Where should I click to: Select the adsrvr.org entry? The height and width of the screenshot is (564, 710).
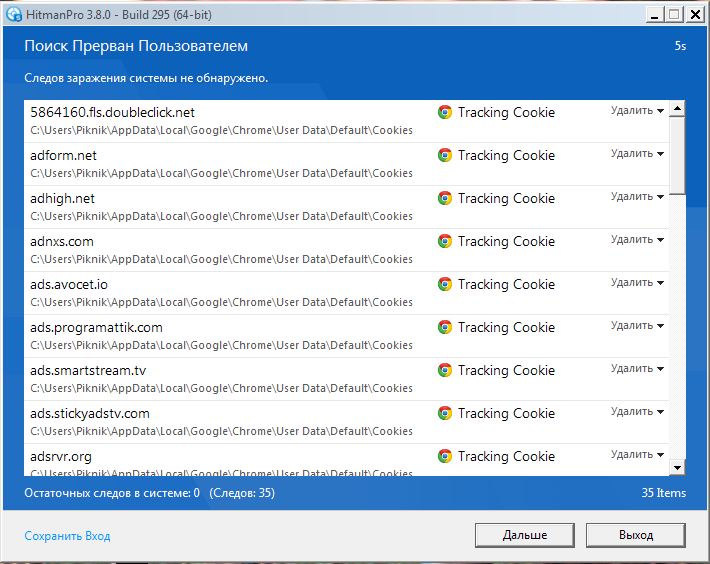346,460
